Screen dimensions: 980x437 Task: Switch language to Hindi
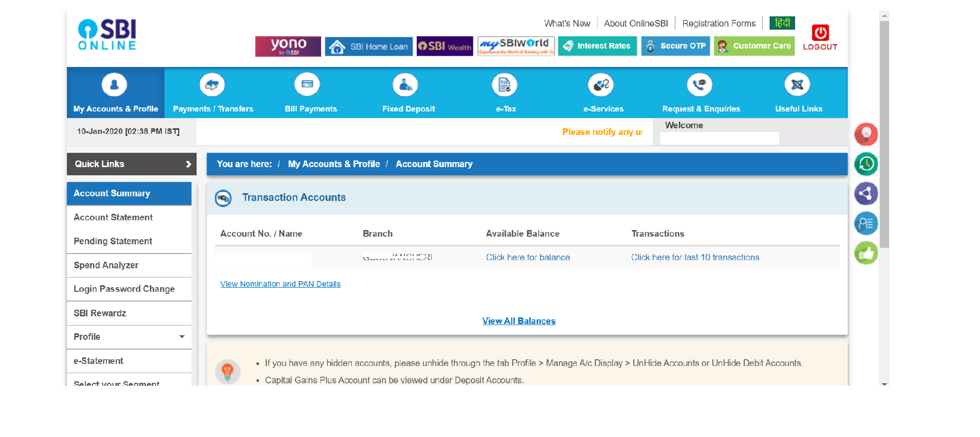[782, 23]
